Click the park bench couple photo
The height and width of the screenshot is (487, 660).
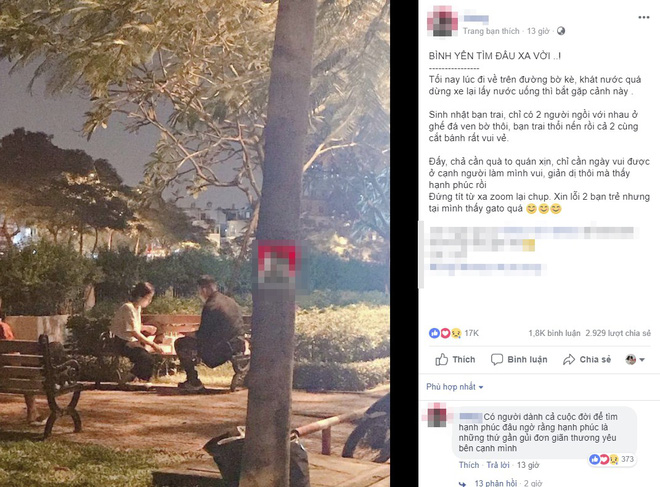(x=195, y=243)
